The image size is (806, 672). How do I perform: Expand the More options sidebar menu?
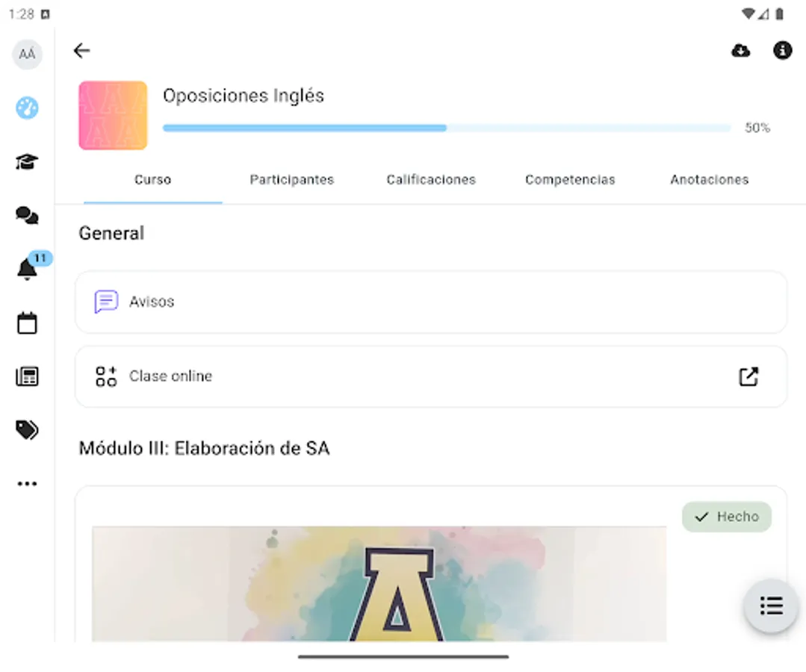point(27,483)
